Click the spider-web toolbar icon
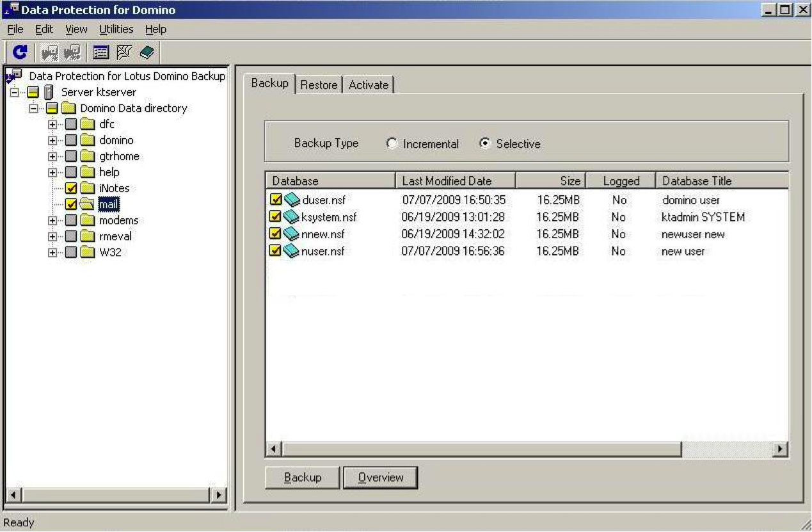The image size is (812, 532). pos(124,52)
